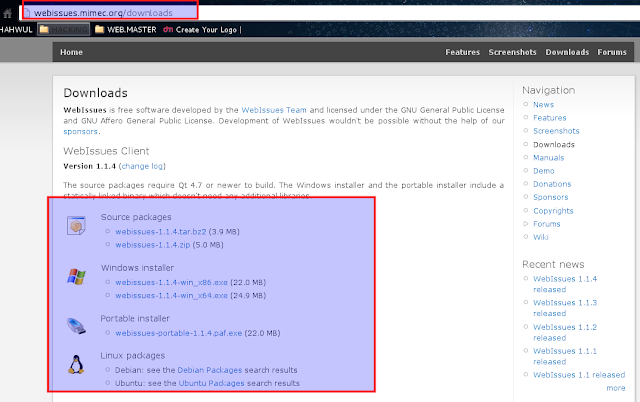Open the HACKING bookmark folder
The height and width of the screenshot is (402, 640).
pos(64,29)
